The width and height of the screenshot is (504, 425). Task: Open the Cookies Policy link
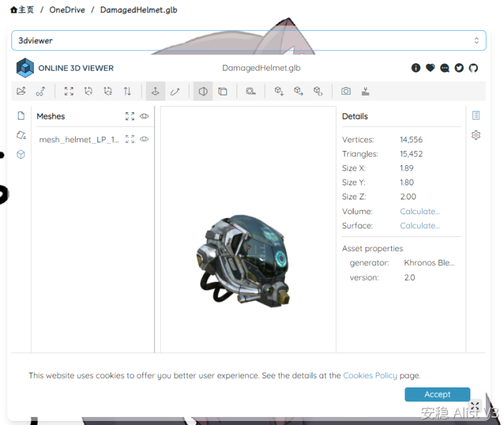(x=370, y=375)
